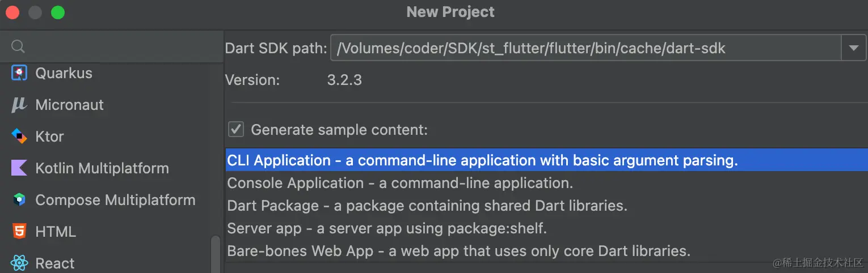Toggle Generate sample content checkbox
This screenshot has height=273, width=868.
235,130
